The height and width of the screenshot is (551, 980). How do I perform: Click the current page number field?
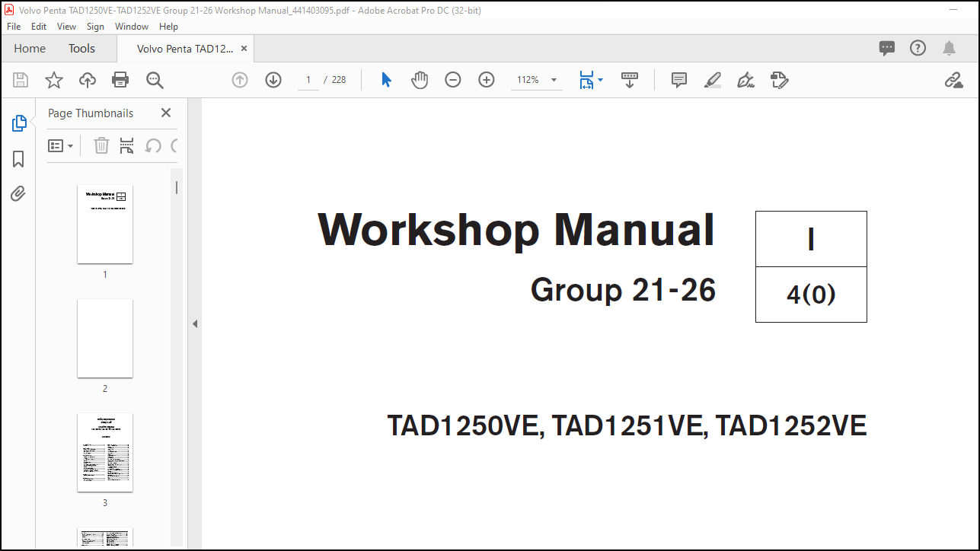(308, 80)
